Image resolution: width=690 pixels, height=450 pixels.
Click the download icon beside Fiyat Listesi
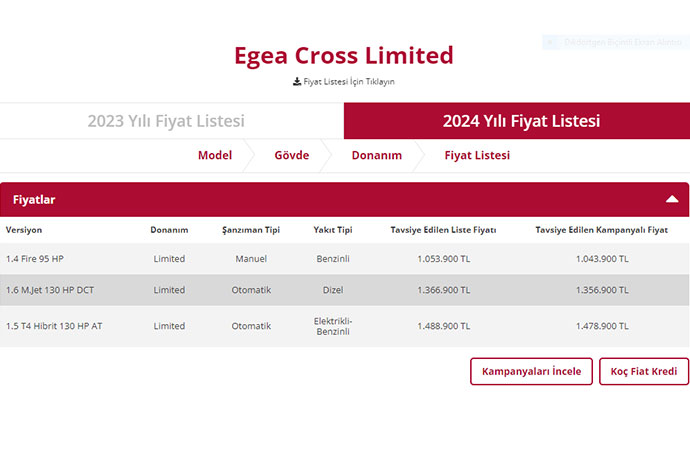coord(297,81)
